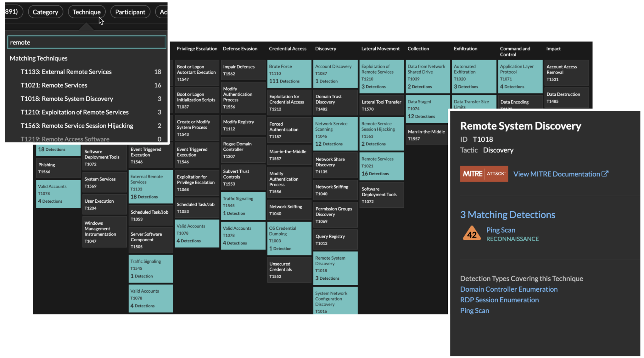
Task: Open the Technique filter pill
Action: tap(87, 12)
